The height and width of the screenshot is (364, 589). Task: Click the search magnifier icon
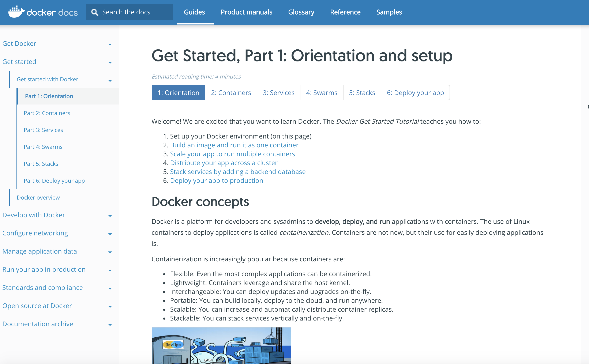(x=95, y=12)
